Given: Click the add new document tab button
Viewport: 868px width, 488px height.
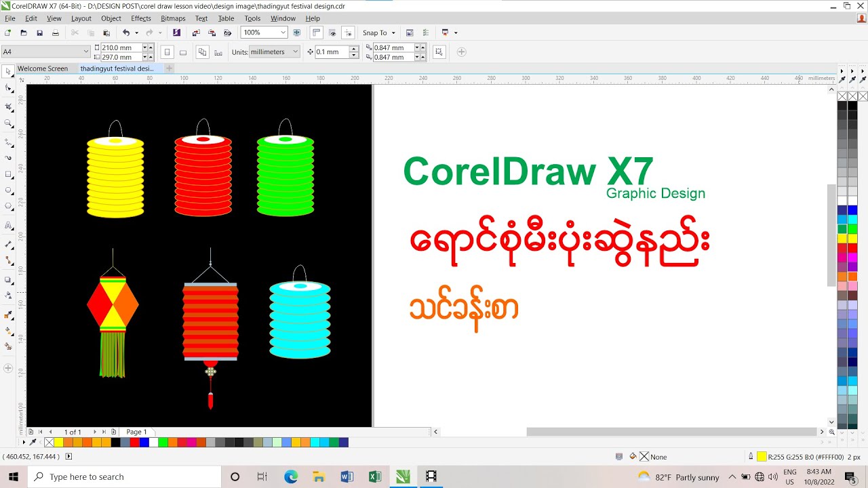Looking at the screenshot, I should click(x=170, y=68).
